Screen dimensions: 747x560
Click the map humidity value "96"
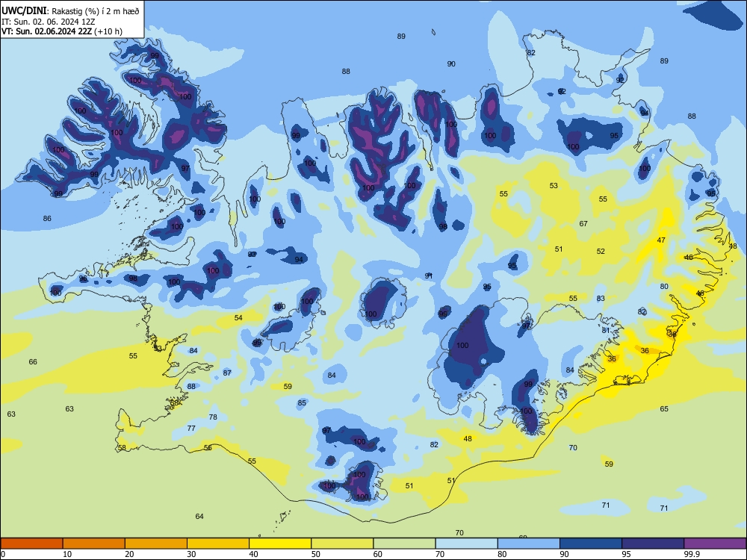[84, 279]
